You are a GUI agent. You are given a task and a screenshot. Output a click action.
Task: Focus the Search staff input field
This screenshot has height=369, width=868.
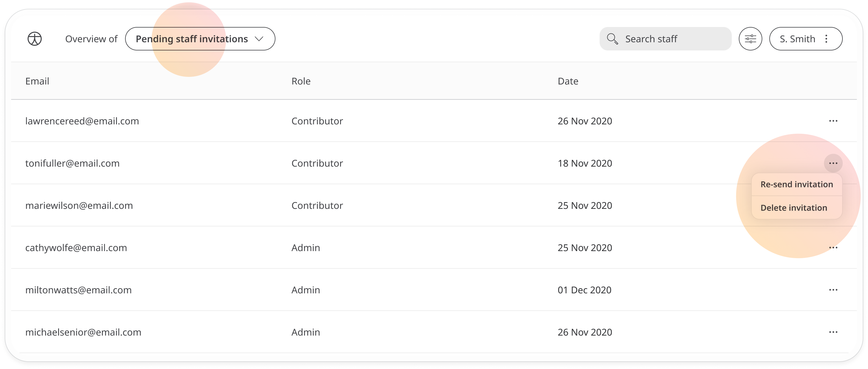click(665, 39)
